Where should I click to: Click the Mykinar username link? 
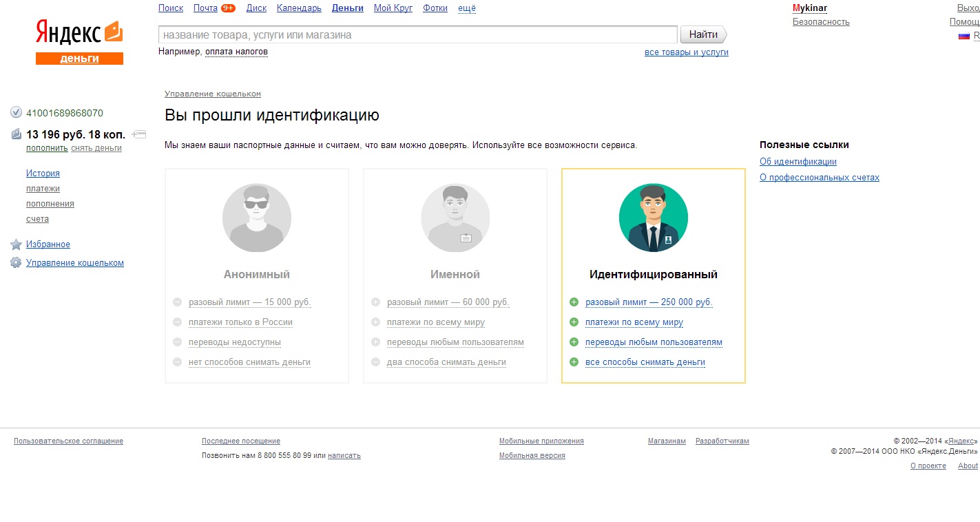pos(810,8)
